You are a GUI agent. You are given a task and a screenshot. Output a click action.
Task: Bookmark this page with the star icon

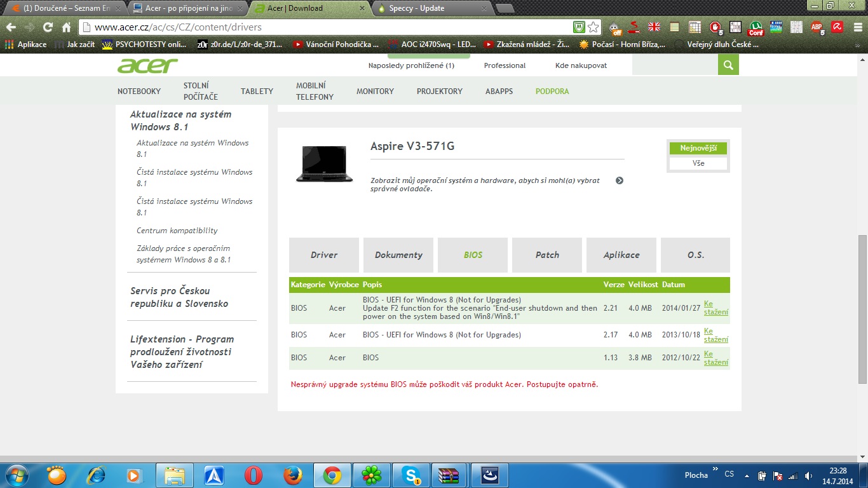[x=593, y=27]
